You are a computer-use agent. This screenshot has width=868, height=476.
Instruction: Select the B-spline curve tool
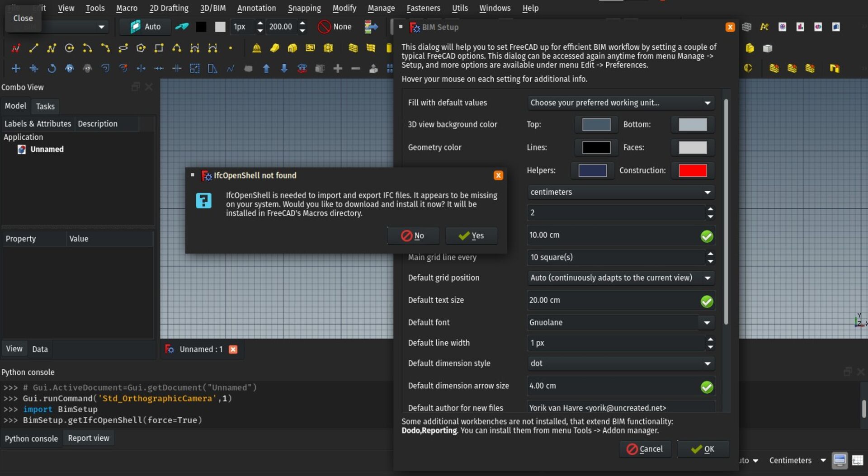177,48
